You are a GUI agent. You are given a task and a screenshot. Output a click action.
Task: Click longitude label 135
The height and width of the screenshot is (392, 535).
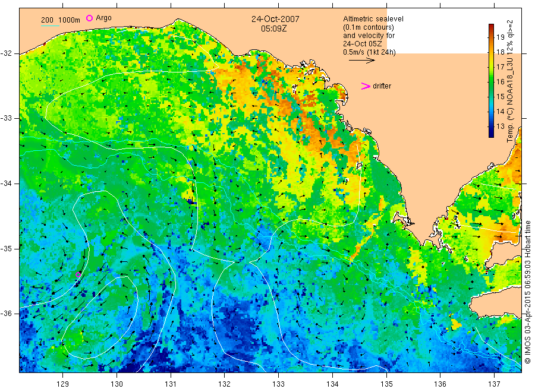coord(386,384)
